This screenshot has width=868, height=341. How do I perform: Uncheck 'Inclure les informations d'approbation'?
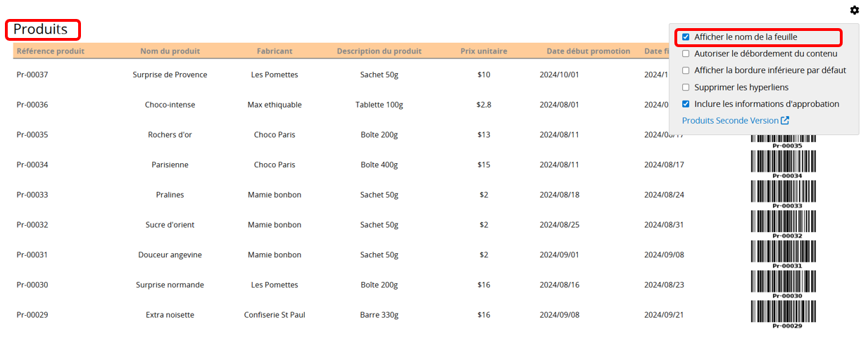pyautogui.click(x=686, y=104)
